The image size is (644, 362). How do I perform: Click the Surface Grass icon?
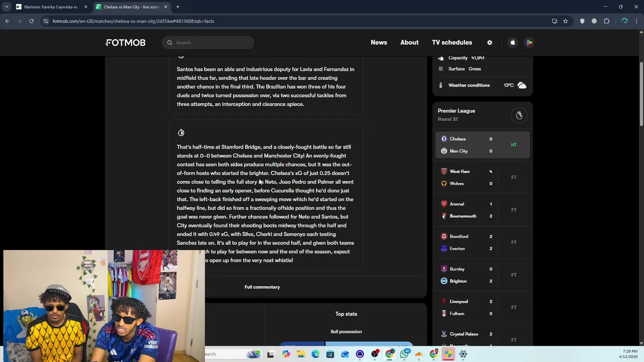tap(441, 69)
